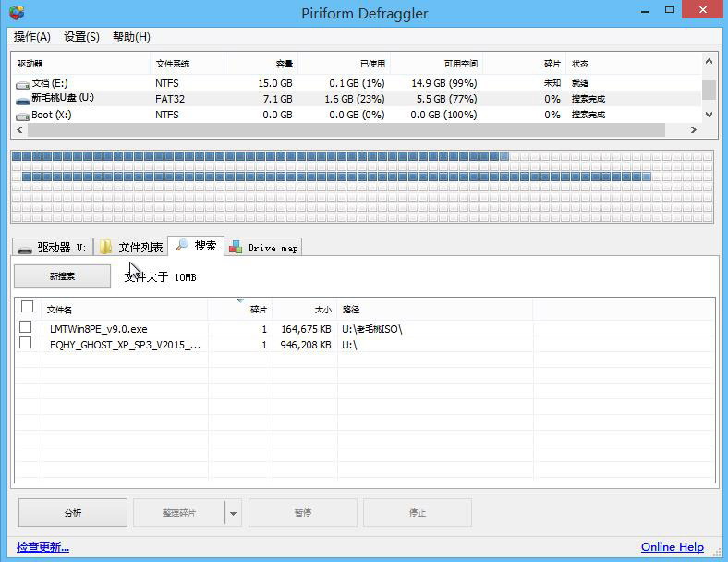Click drive list horizontal scroll right arrow
Viewport: 728px width, 562px height.
pyautogui.click(x=693, y=130)
